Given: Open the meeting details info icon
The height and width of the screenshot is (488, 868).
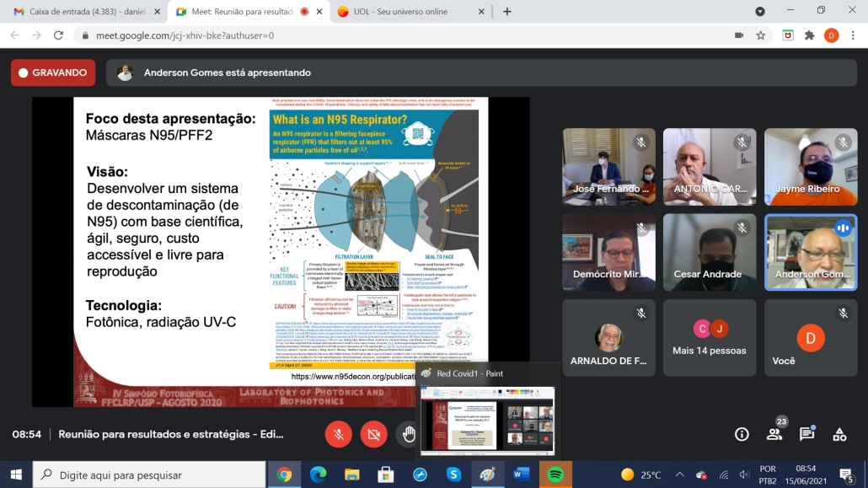Looking at the screenshot, I should 742,434.
